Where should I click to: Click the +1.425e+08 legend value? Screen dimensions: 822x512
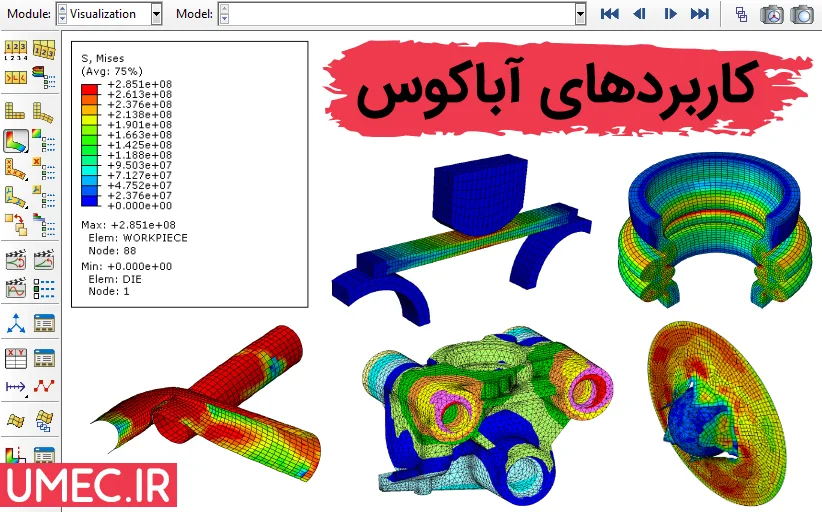pos(139,145)
